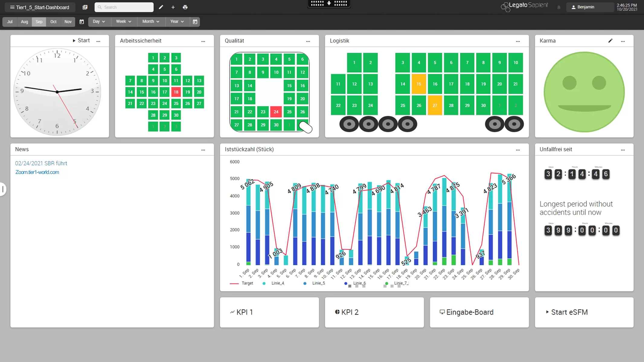The width and height of the screenshot is (644, 362).
Task: Click the Arbeitssicherheit options icon
Action: tap(203, 41)
